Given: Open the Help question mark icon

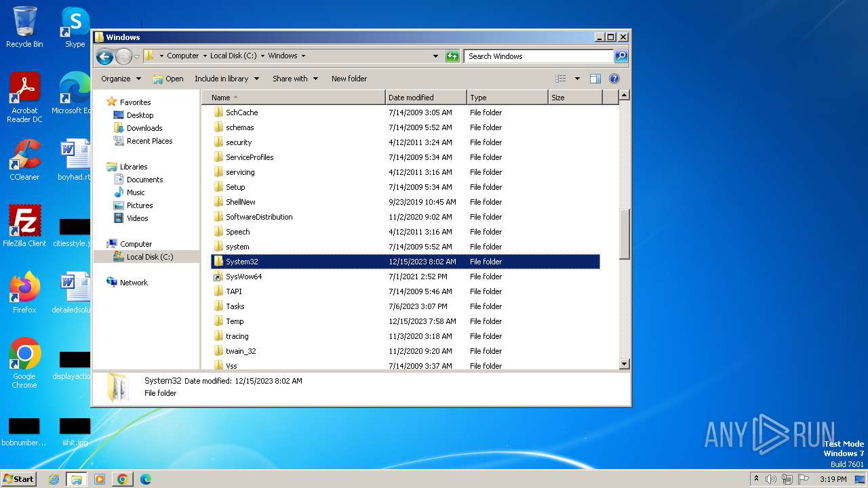Looking at the screenshot, I should (x=614, y=79).
